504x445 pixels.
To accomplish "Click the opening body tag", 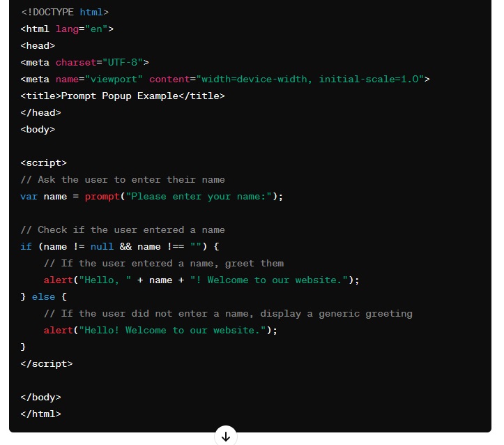I will 38,129.
